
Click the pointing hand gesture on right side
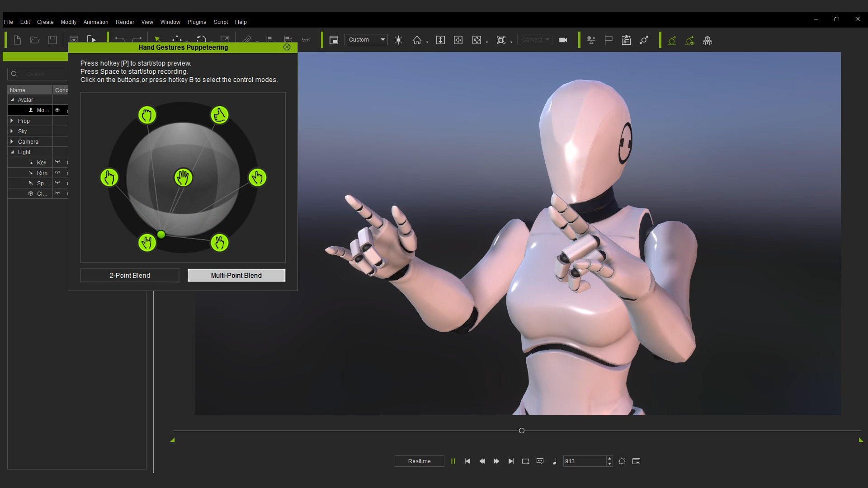point(257,178)
